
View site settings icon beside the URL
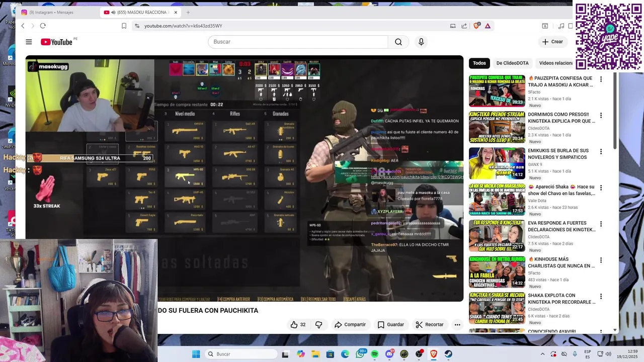point(137,26)
